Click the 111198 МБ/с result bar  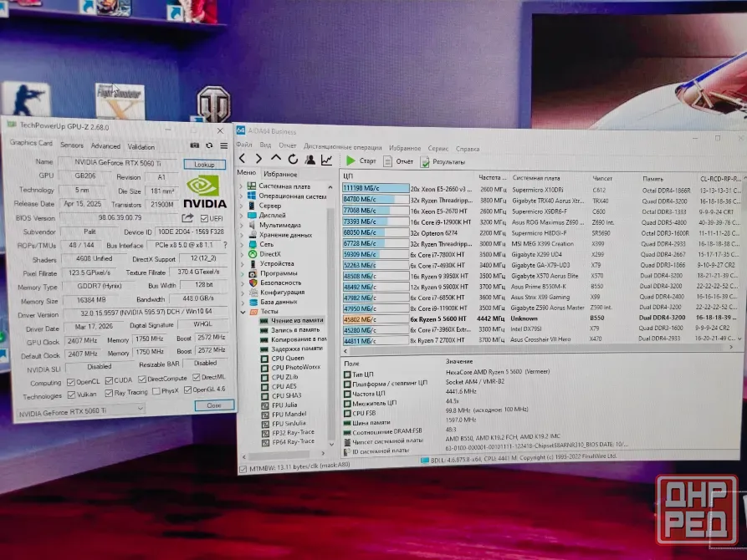(x=376, y=188)
